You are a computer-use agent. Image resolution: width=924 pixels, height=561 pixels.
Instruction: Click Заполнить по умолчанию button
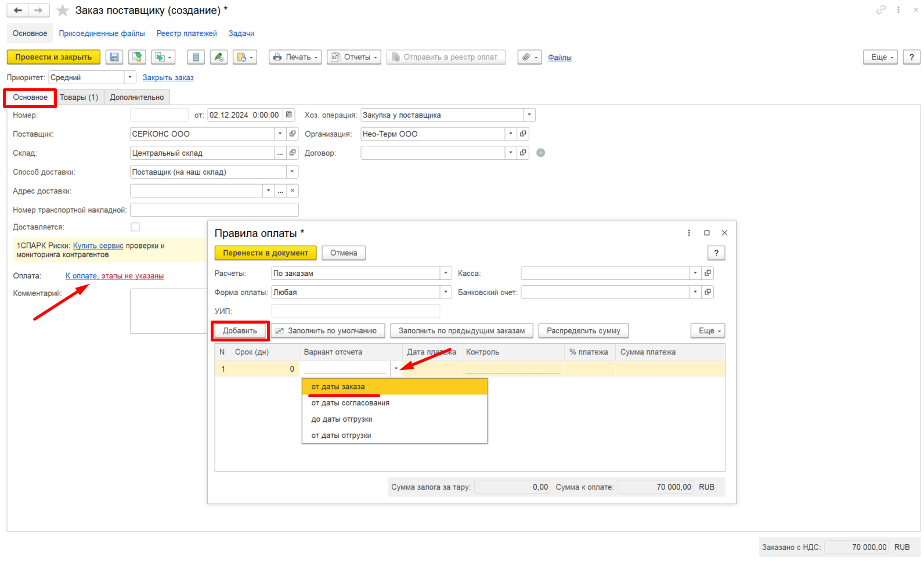coord(328,330)
